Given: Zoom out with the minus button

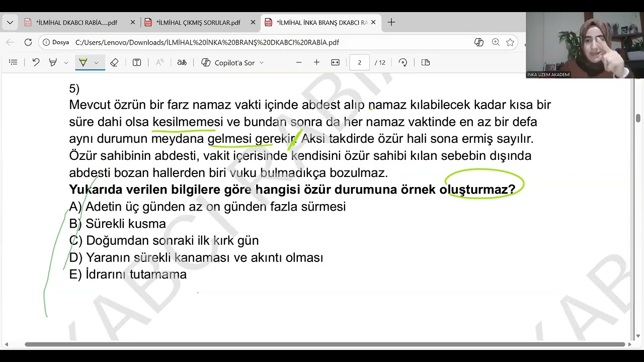Looking at the screenshot, I should coord(299,62).
